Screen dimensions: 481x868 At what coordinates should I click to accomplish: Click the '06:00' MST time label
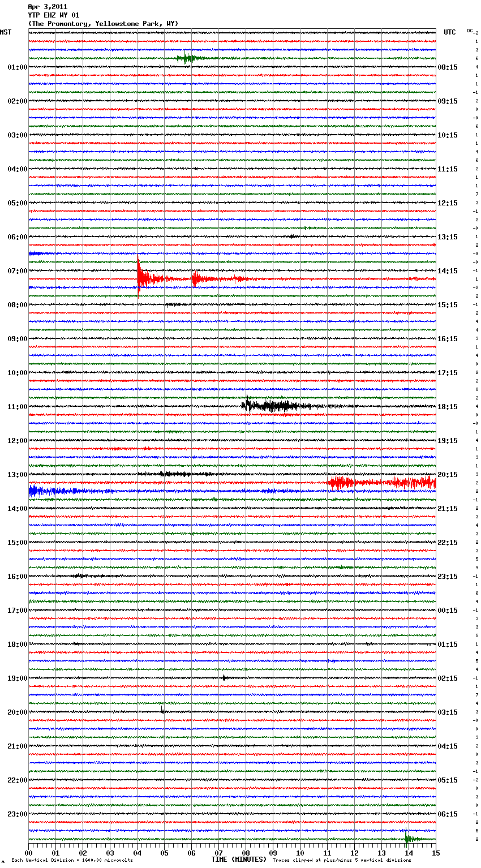(x=18, y=237)
